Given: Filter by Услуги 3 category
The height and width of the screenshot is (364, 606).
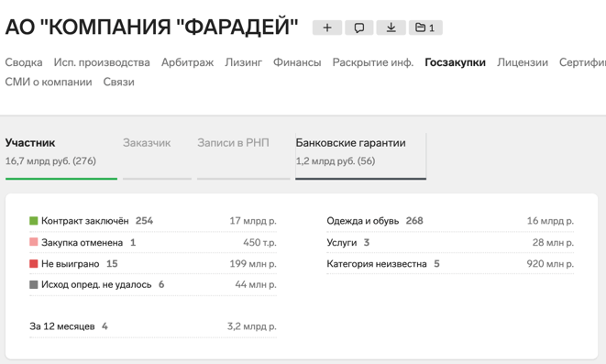Looking at the screenshot, I should point(450,242).
